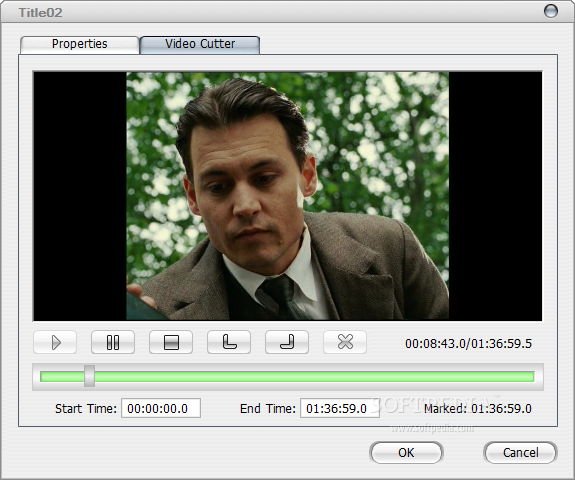Confirm with the OK button

tap(406, 452)
